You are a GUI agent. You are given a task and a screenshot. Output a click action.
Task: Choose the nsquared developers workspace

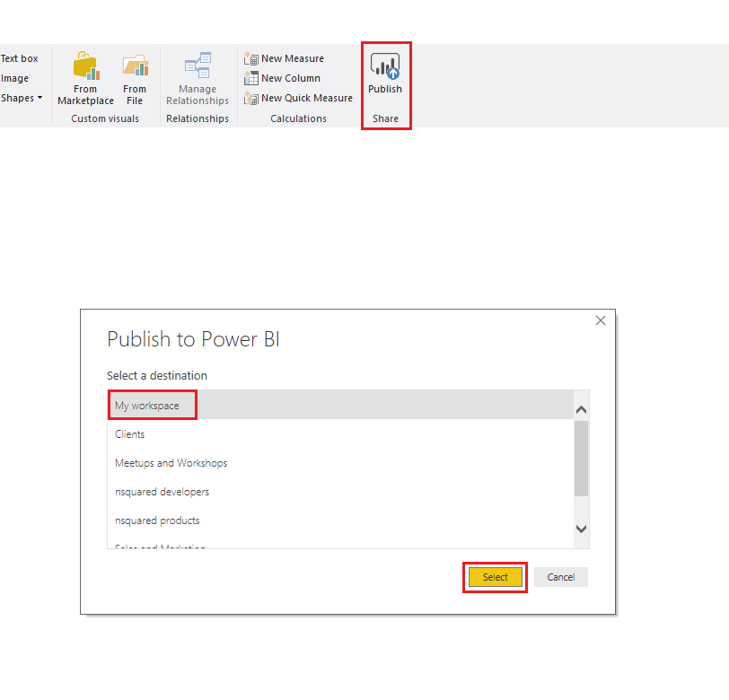tap(162, 491)
